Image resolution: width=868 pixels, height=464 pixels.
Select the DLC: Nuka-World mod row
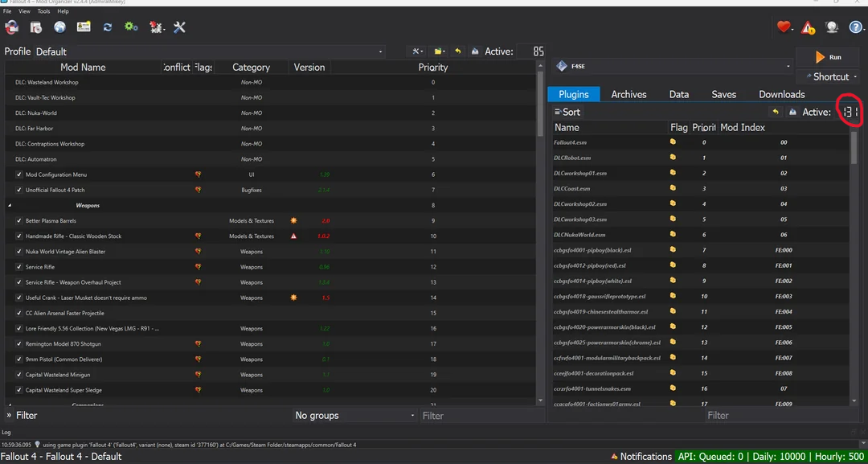pyautogui.click(x=271, y=113)
